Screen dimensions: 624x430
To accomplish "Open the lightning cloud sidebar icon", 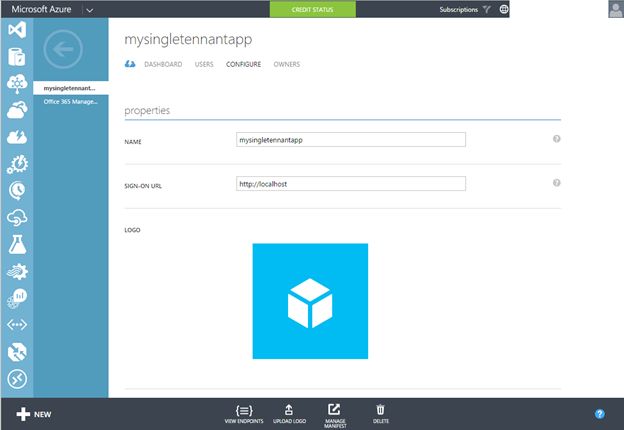I will (x=17, y=137).
